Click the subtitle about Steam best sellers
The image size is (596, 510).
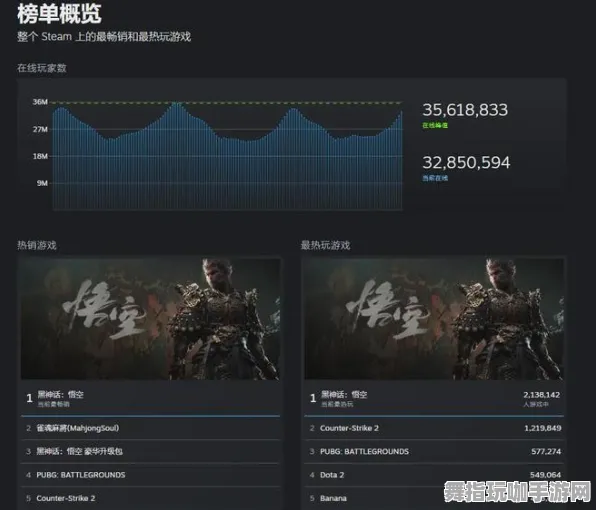click(x=104, y=37)
